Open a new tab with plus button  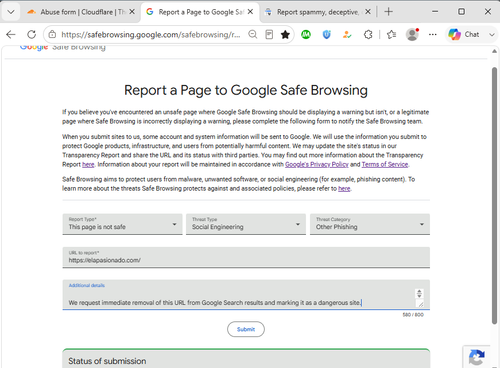coord(388,12)
